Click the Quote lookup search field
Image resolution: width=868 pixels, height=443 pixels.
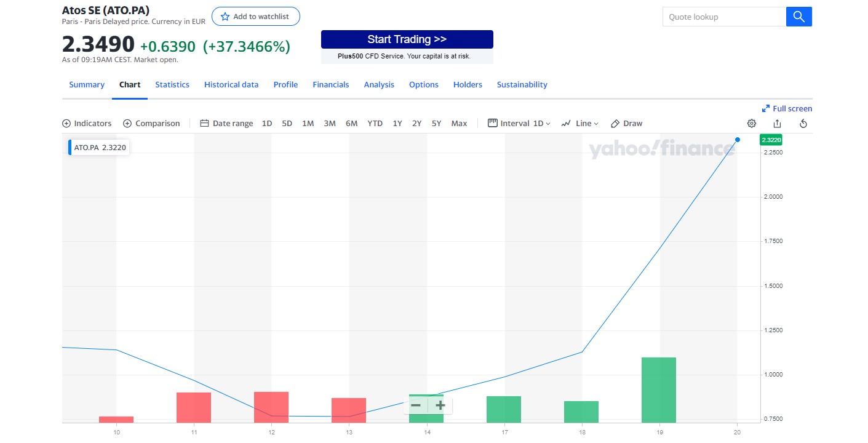(x=724, y=17)
